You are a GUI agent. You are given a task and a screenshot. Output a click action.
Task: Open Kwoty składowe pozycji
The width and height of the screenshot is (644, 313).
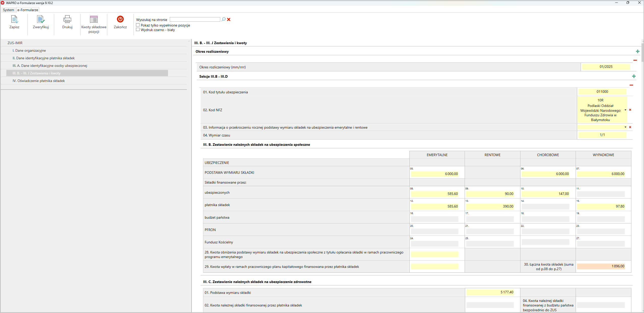pyautogui.click(x=94, y=19)
